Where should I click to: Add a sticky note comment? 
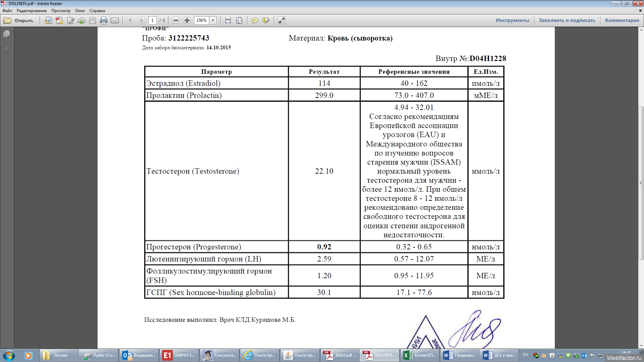click(x=255, y=20)
